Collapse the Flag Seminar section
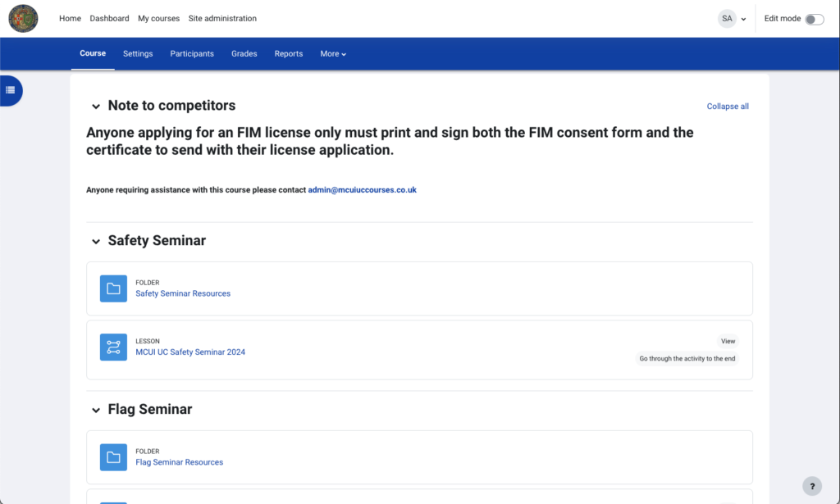840x504 pixels. click(96, 410)
